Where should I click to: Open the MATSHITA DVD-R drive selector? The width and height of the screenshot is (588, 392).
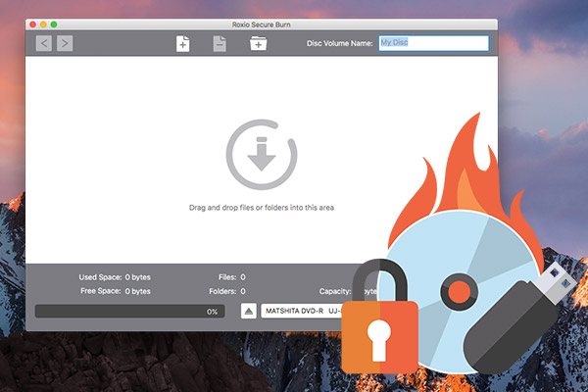coord(302,311)
